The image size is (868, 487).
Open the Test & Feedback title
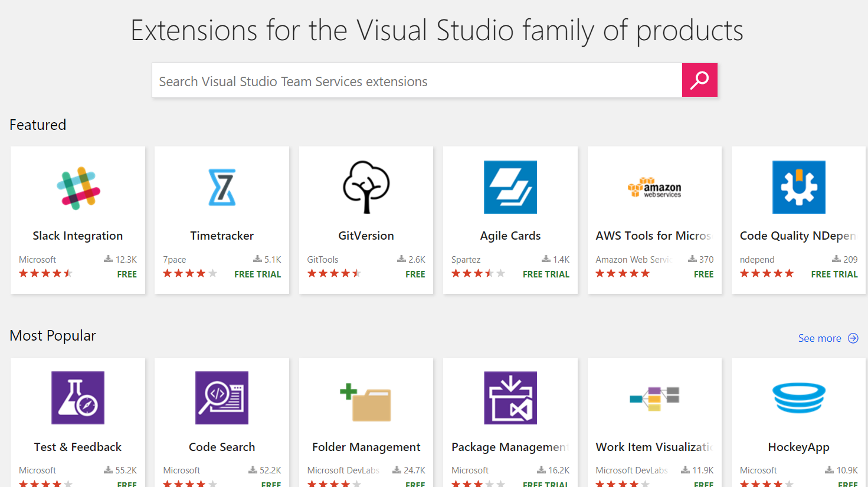point(78,447)
